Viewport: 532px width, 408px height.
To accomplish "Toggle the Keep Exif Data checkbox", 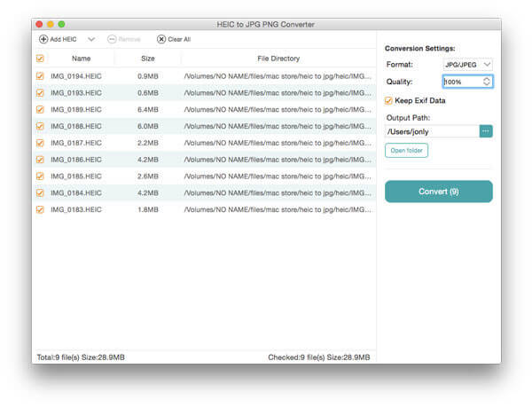I will (x=389, y=100).
